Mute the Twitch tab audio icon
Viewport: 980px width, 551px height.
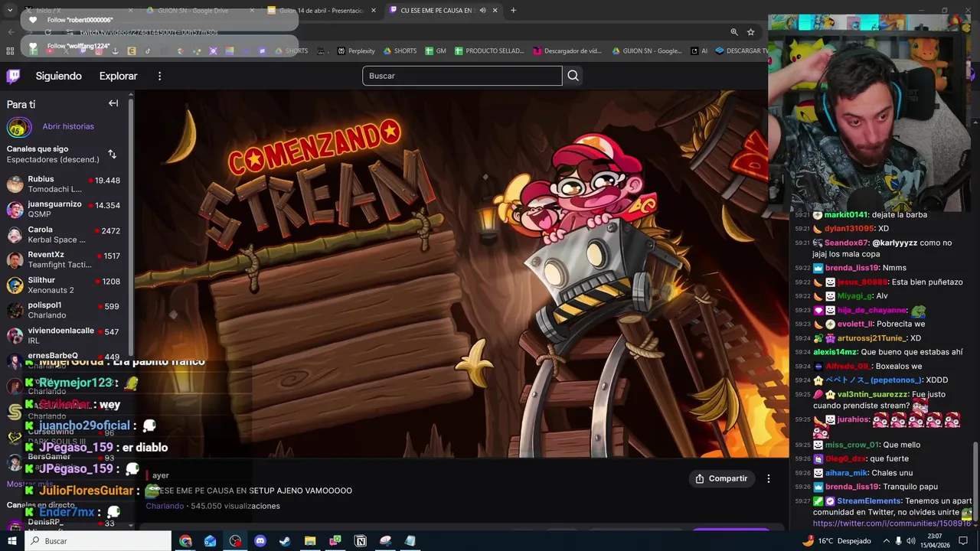[x=482, y=11]
